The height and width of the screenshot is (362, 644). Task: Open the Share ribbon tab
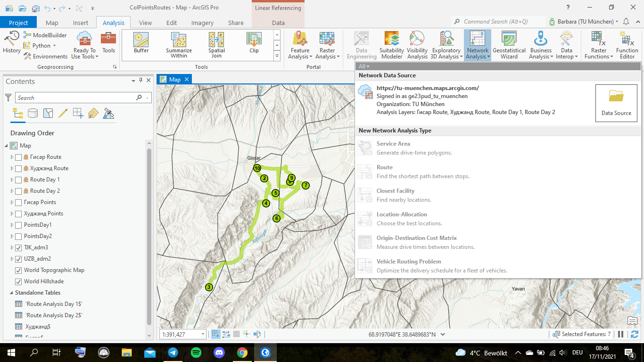click(236, 23)
